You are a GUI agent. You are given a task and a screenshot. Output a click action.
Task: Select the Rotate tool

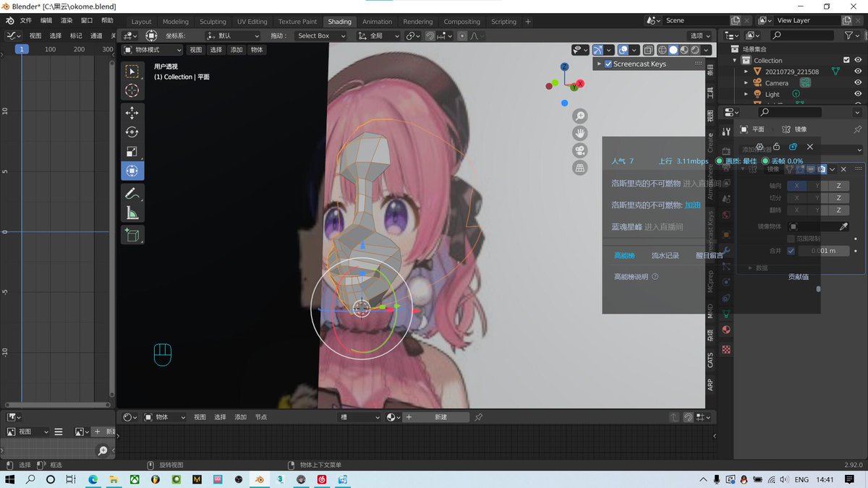(x=132, y=132)
